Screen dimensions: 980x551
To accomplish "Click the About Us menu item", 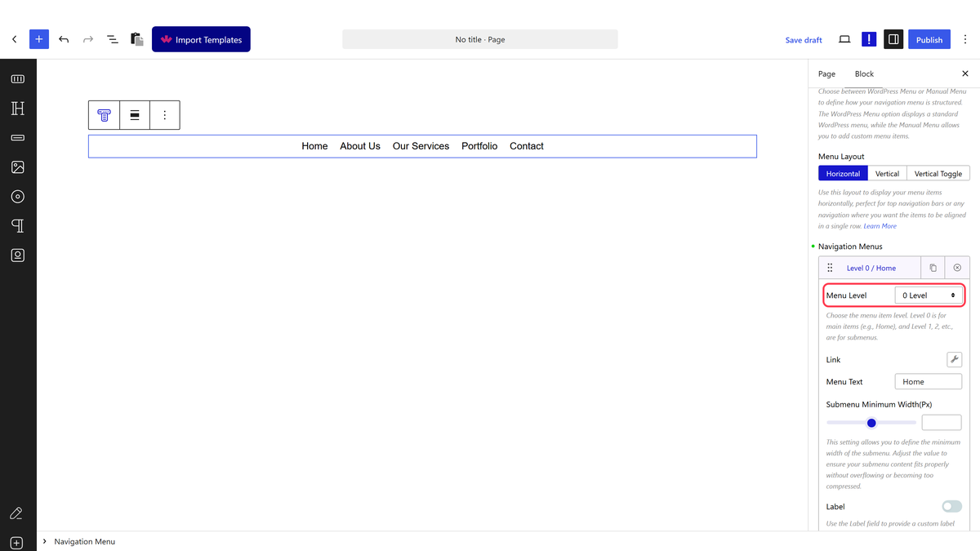I will 360,146.
